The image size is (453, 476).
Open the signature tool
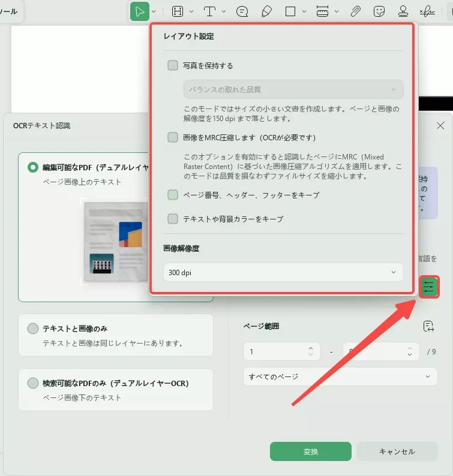pyautogui.click(x=427, y=12)
